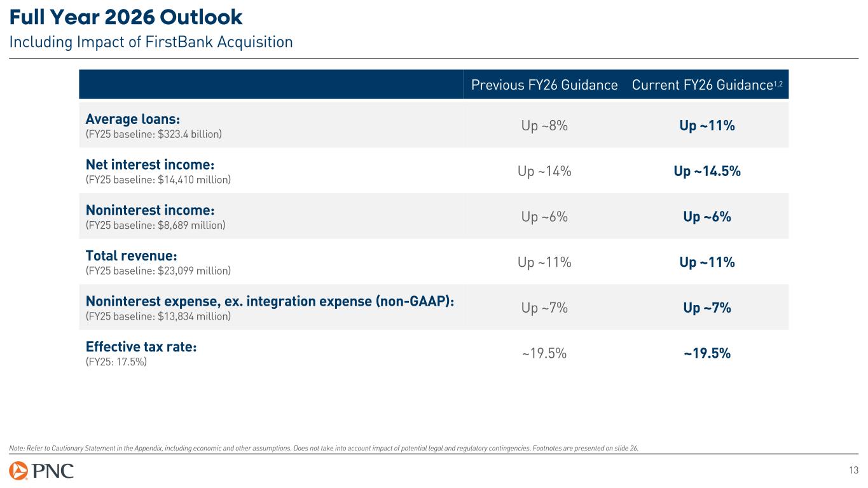Select the previous "Up ~8%" average loans value
The image size is (868, 488).
pos(544,126)
